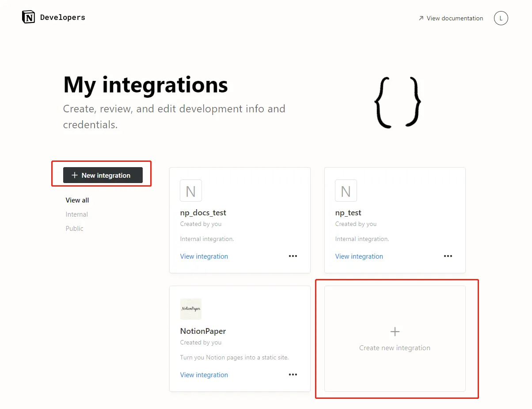
Task: Open the user avatar 'L' menu
Action: (x=501, y=18)
